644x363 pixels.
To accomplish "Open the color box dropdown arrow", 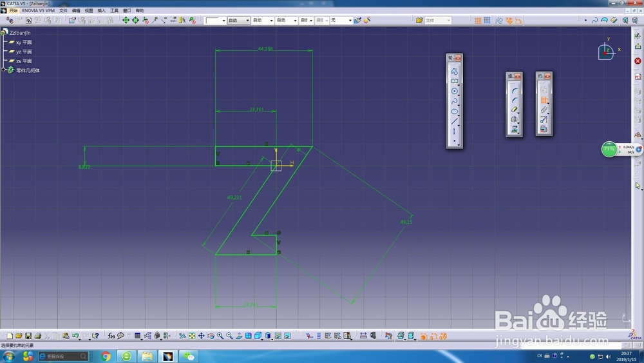I will [223, 20].
